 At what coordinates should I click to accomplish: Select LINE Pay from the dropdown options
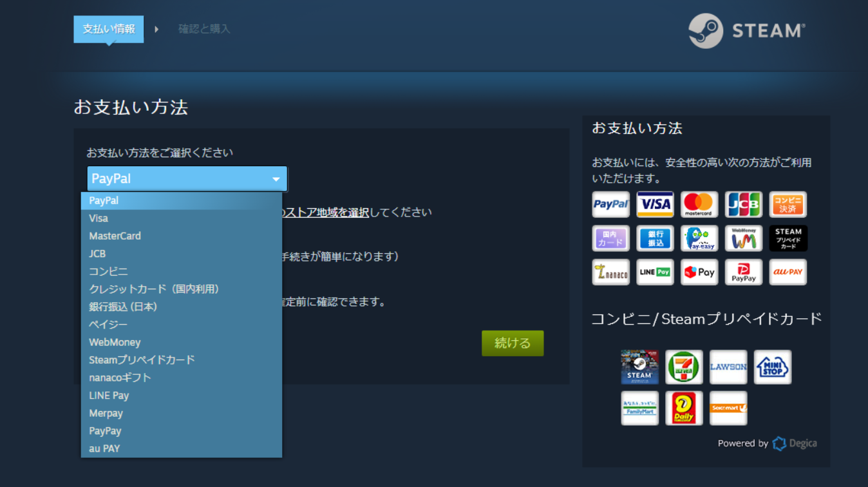click(109, 395)
